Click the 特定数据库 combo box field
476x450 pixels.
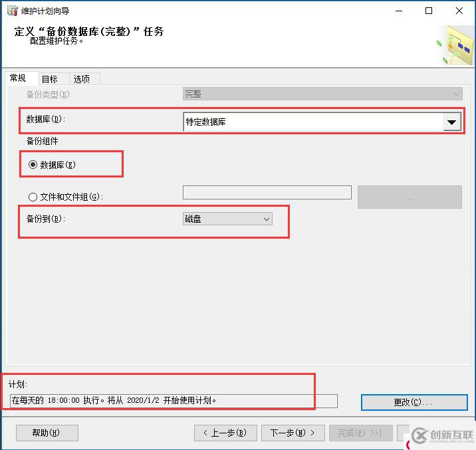point(322,122)
